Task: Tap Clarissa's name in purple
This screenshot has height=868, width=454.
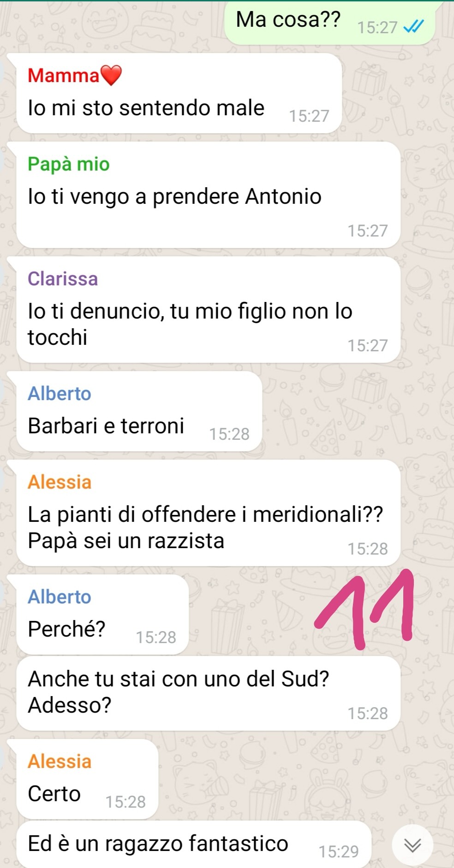Action: click(x=63, y=279)
